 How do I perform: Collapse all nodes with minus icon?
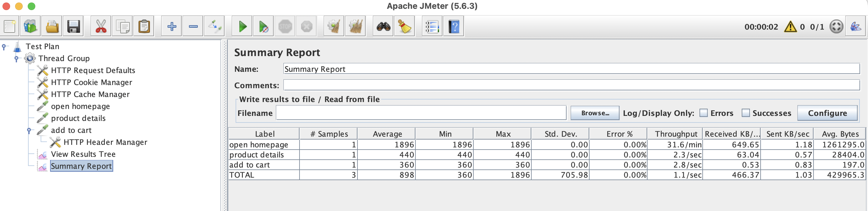193,26
